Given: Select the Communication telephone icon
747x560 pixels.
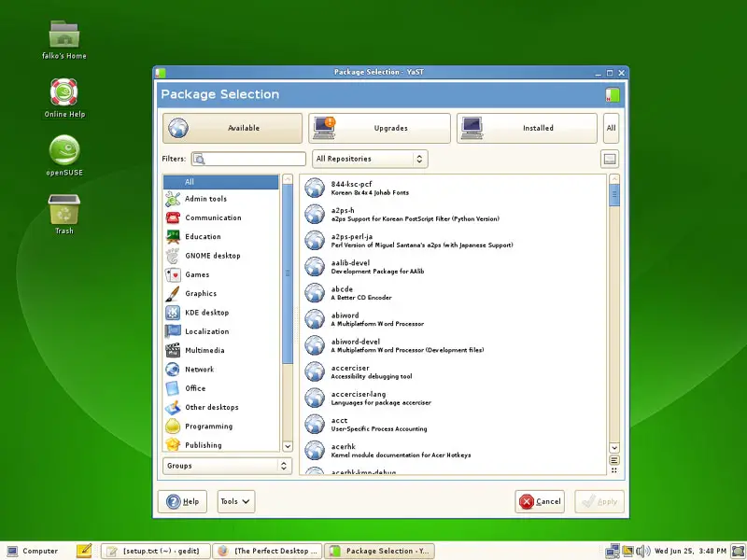Looking at the screenshot, I should tap(173, 217).
